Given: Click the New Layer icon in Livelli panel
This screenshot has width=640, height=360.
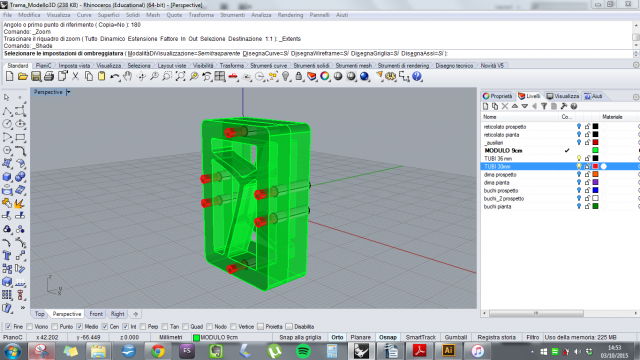Looking at the screenshot, I should [x=485, y=106].
